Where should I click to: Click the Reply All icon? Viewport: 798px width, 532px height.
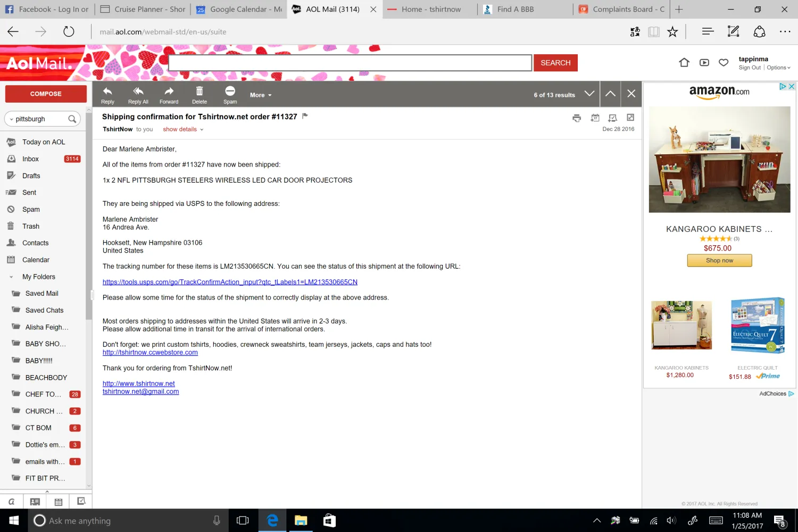pos(138,95)
